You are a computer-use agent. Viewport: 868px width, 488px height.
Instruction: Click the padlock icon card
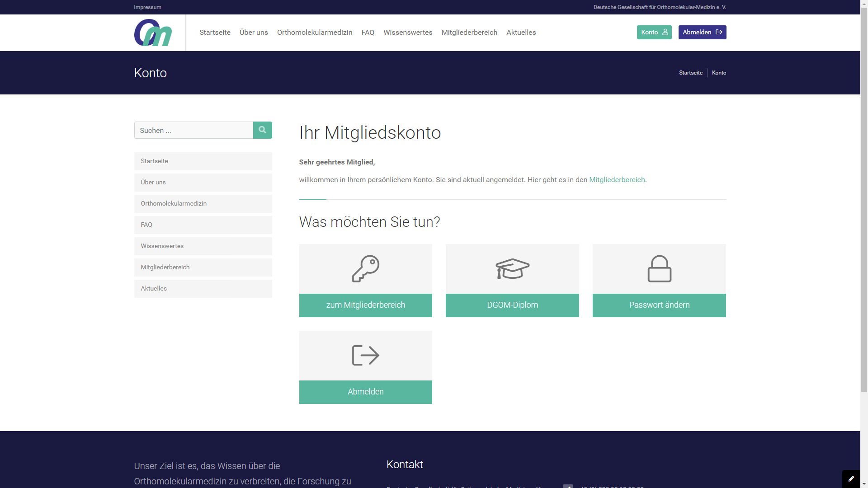pos(659,269)
